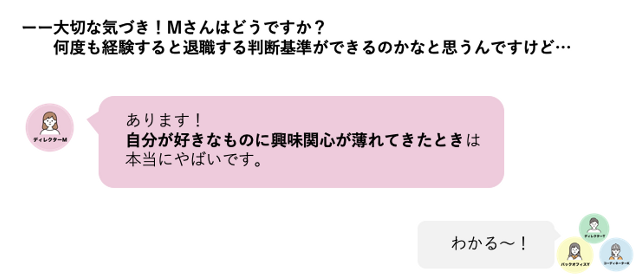Click the brown-haired woman face illustration
644x280 pixels.
click(50, 123)
